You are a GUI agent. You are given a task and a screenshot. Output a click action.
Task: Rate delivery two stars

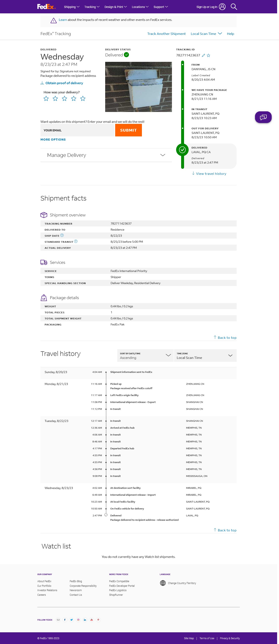(x=55, y=99)
